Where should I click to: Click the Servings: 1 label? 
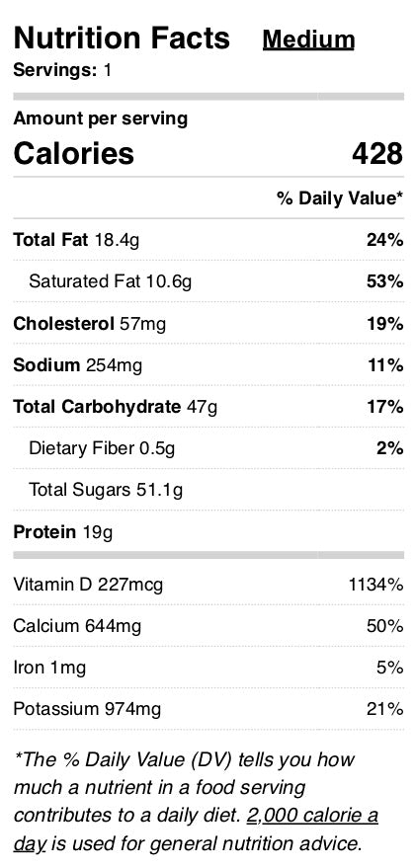[x=62, y=70]
